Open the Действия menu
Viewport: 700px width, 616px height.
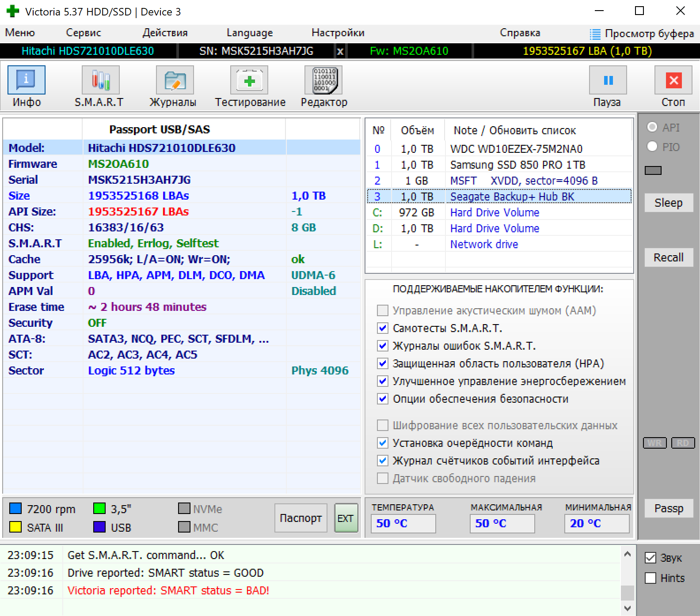coord(165,33)
